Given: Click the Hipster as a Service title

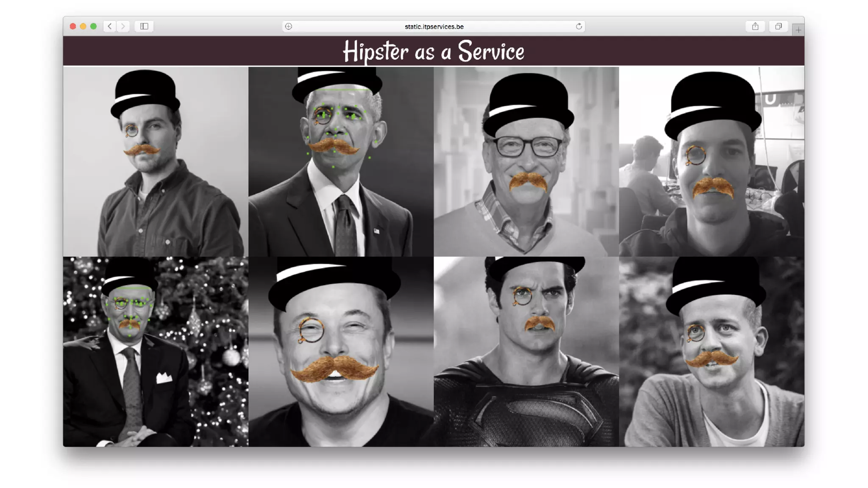Looking at the screenshot, I should (434, 51).
